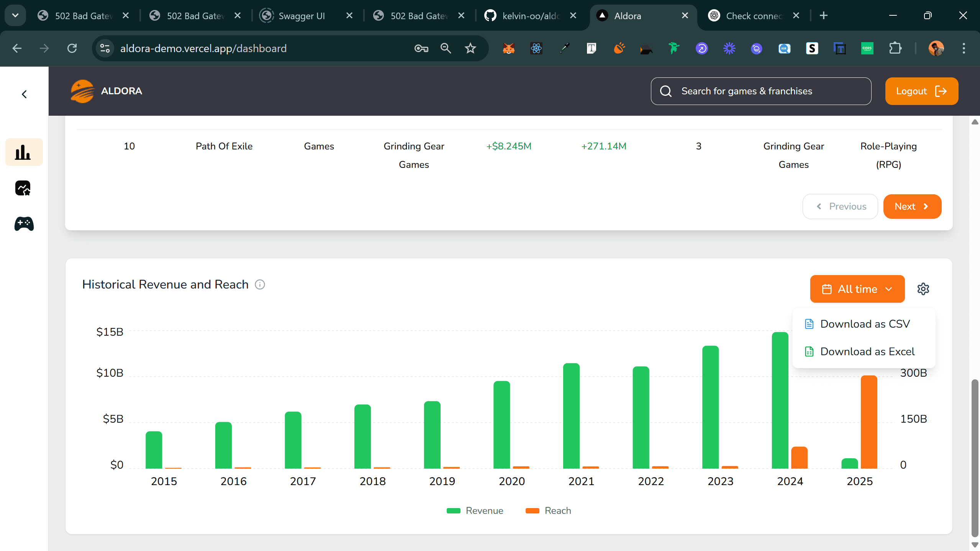Click the Next pagination button
The image size is (980, 551).
point(912,206)
